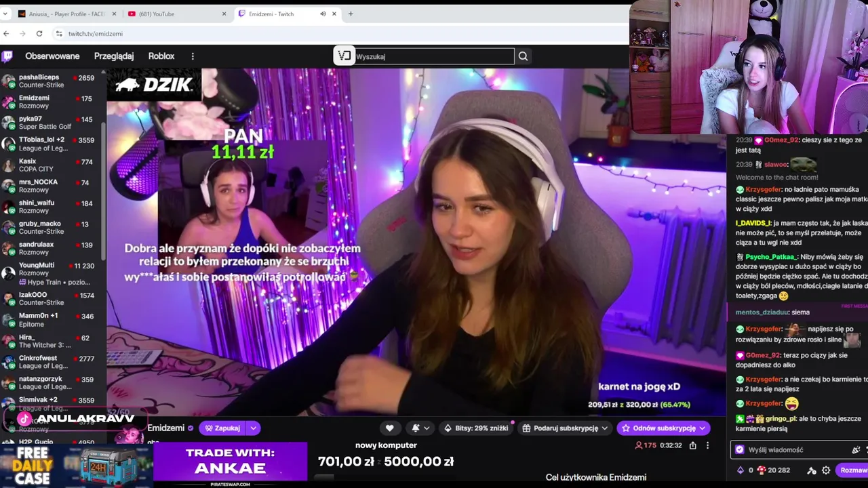
Task: Click the FREE DAILY CASE banner ad
Action: coord(76,466)
